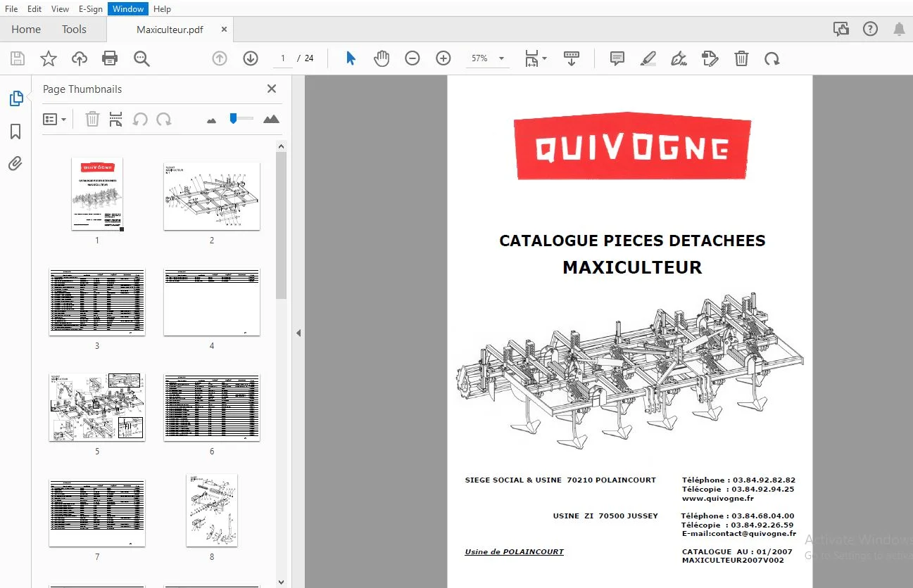Close the Maxiculteur.pdf tab
The height and width of the screenshot is (588, 913).
(x=224, y=30)
